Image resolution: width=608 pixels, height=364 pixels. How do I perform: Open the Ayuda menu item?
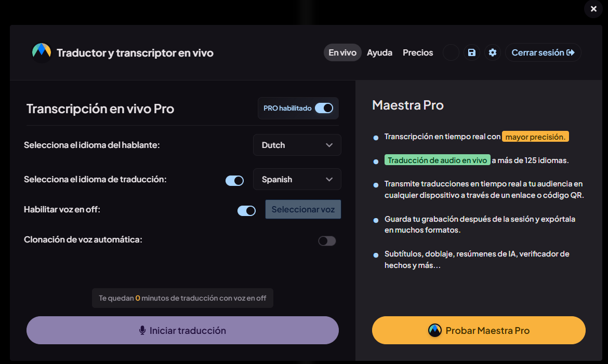[380, 52]
